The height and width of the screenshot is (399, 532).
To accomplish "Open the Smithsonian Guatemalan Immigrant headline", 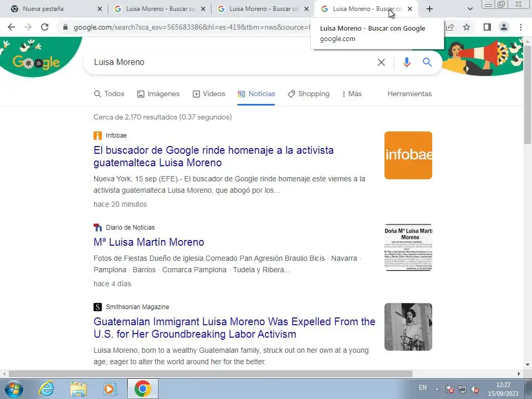I will [234, 328].
